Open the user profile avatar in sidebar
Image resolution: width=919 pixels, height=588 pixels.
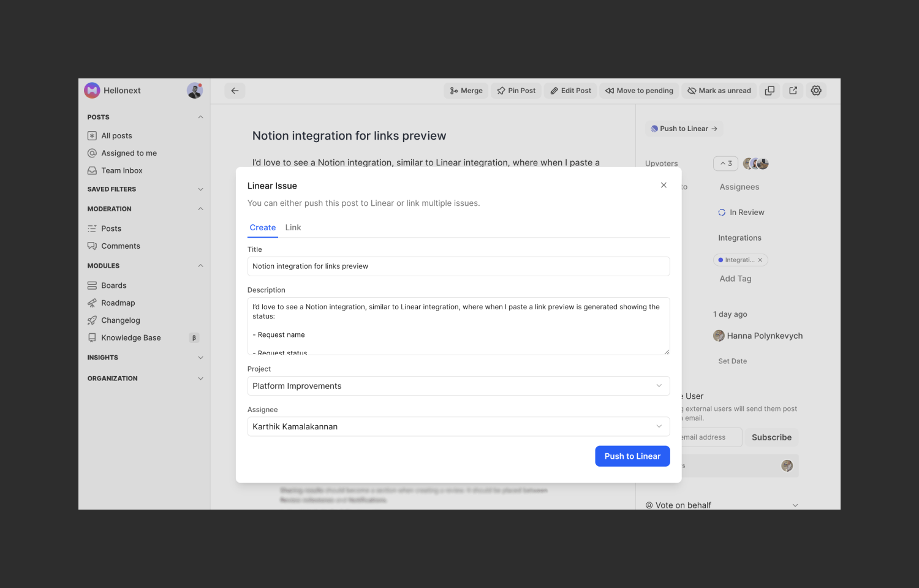point(195,91)
